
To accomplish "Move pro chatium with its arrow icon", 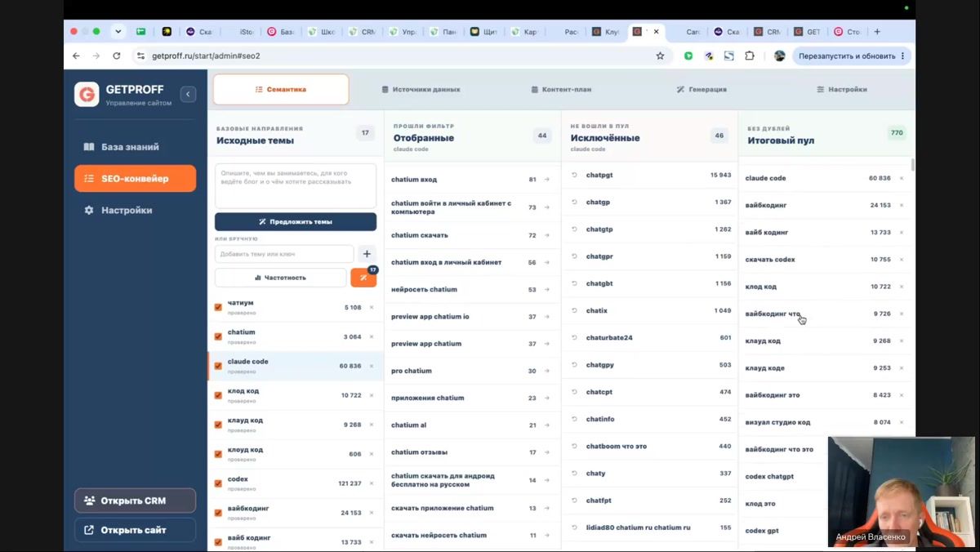I will click(547, 371).
